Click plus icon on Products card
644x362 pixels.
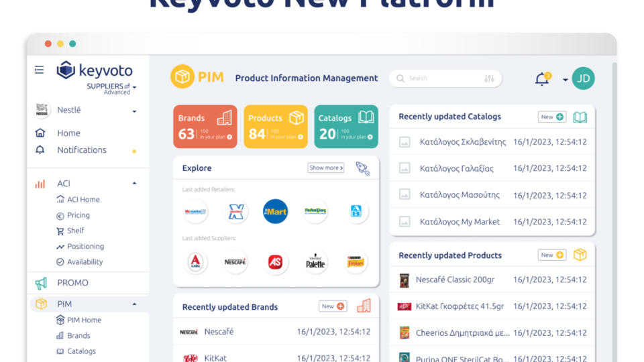click(x=301, y=137)
